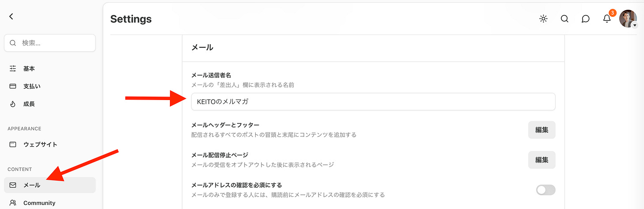Open notifications bell with badge
644x209 pixels.
point(607,18)
